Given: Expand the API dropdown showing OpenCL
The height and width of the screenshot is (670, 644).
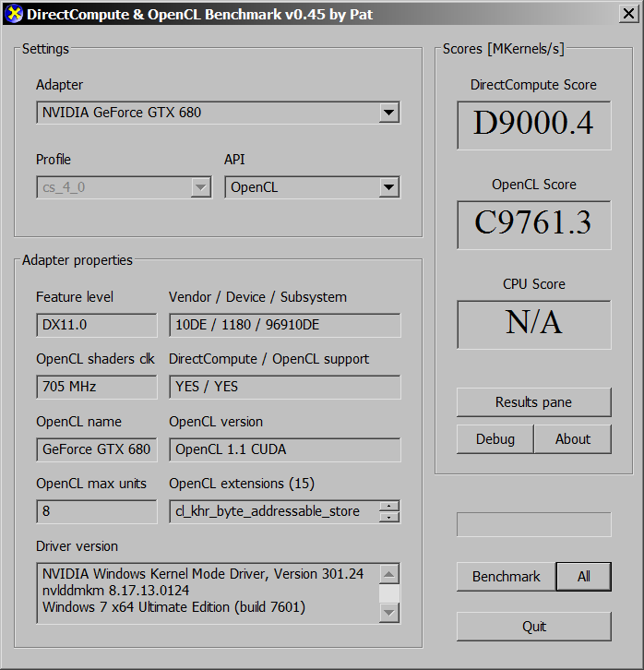Looking at the screenshot, I should 388,187.
